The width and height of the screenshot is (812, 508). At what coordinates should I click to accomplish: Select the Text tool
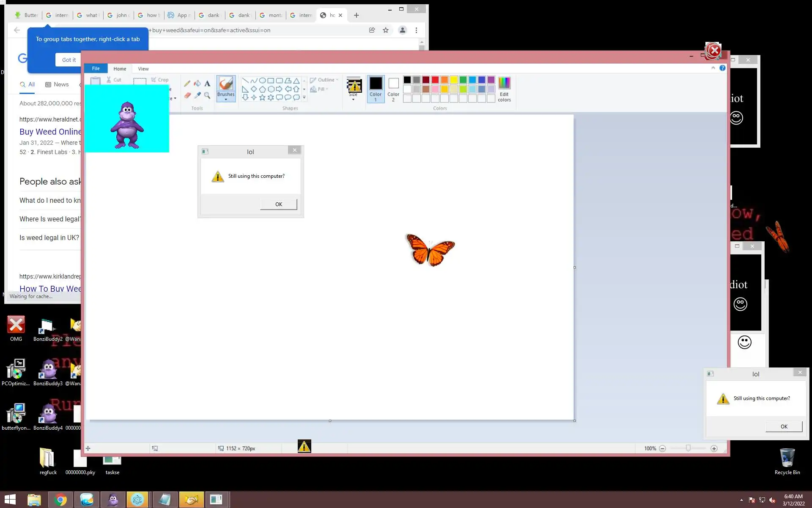click(207, 83)
